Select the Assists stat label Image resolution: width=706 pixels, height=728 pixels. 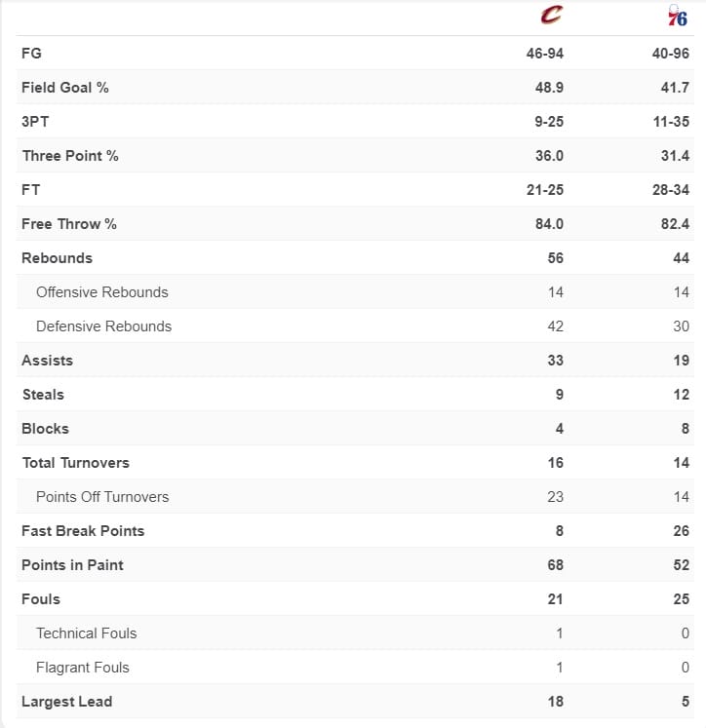pyautogui.click(x=47, y=361)
